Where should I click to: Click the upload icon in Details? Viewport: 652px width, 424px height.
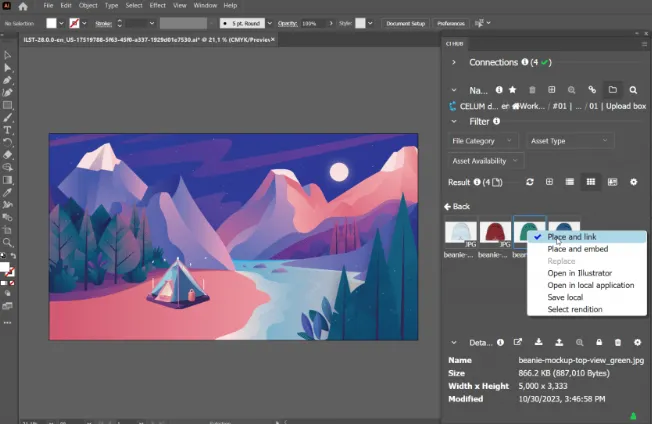559,342
